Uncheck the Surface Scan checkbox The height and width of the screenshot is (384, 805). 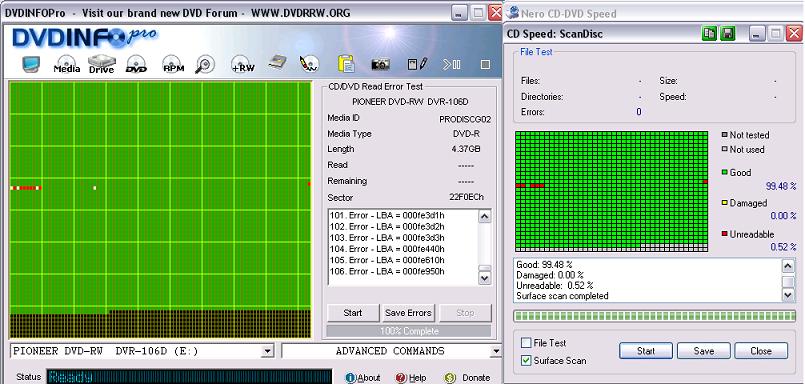point(526,360)
